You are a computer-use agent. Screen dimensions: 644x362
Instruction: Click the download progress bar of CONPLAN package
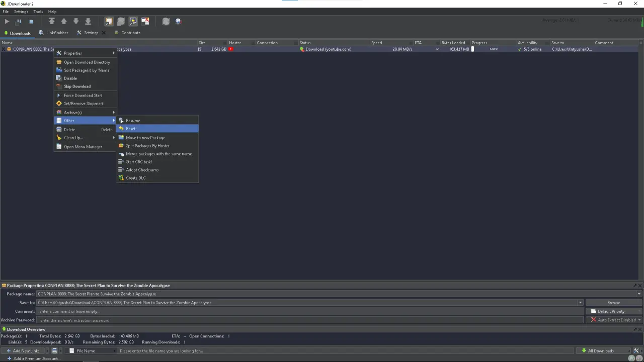coord(493,49)
